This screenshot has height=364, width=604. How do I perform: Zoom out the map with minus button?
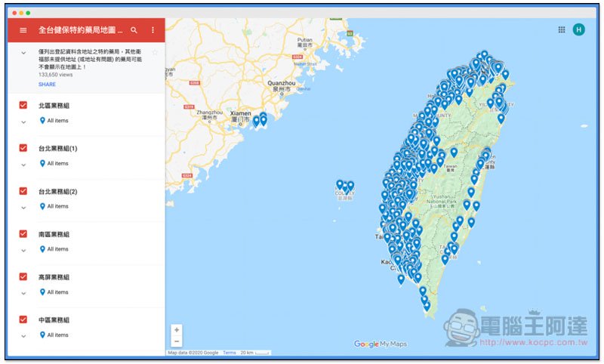(x=177, y=341)
